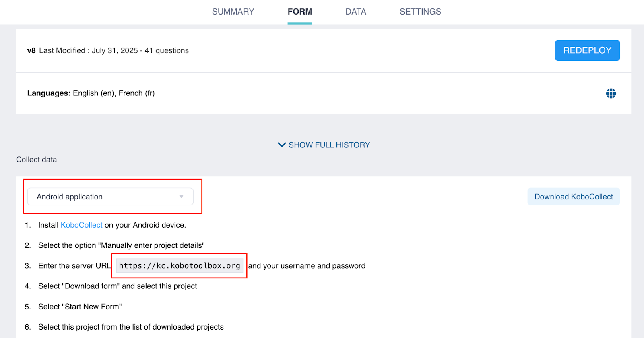This screenshot has height=338, width=644.
Task: Switch to the SUMMARY tab
Action: point(233,12)
